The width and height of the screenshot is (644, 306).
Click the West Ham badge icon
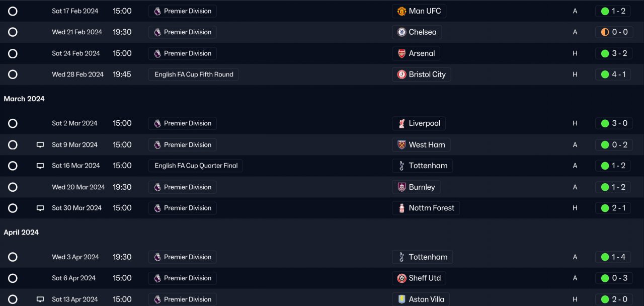pos(401,145)
